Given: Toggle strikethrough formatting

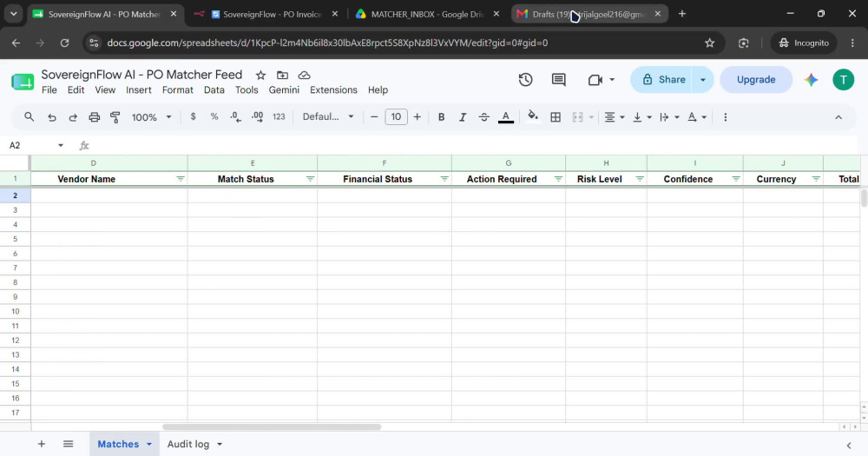Looking at the screenshot, I should click(x=483, y=117).
